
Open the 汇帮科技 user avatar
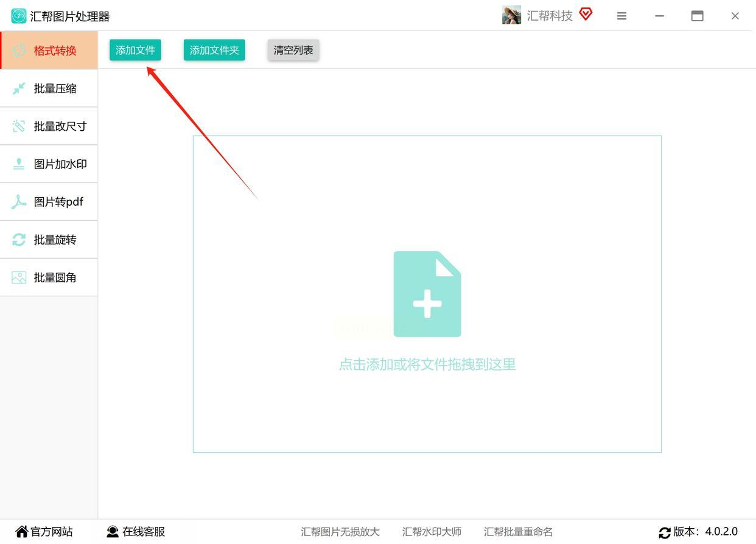tap(511, 15)
